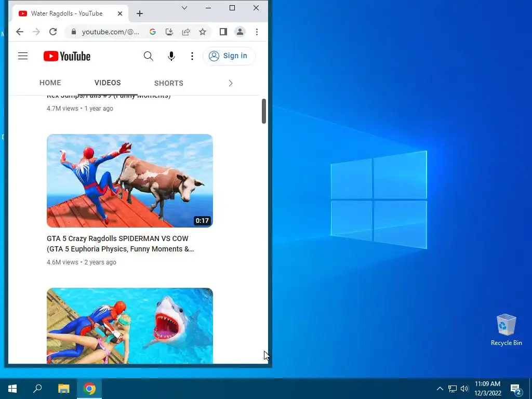Bookmark this page with star icon
Viewport: 532px width, 399px height.
pos(203,32)
